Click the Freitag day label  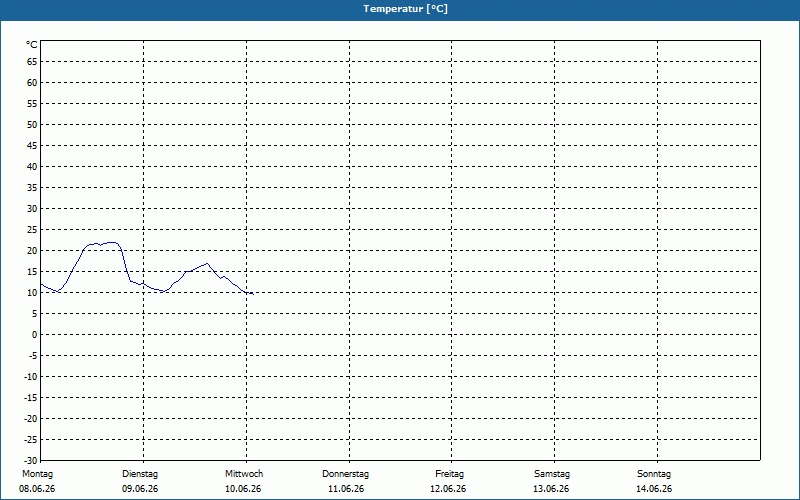(449, 474)
